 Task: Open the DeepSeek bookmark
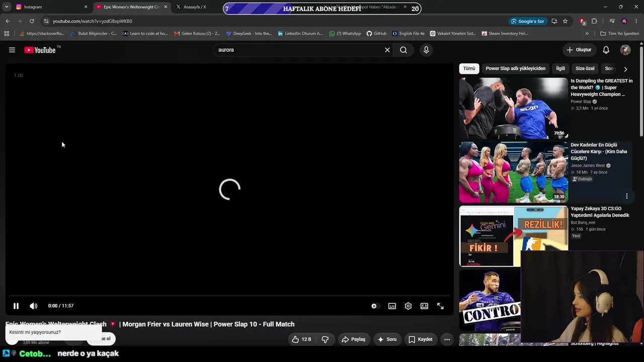(x=249, y=34)
